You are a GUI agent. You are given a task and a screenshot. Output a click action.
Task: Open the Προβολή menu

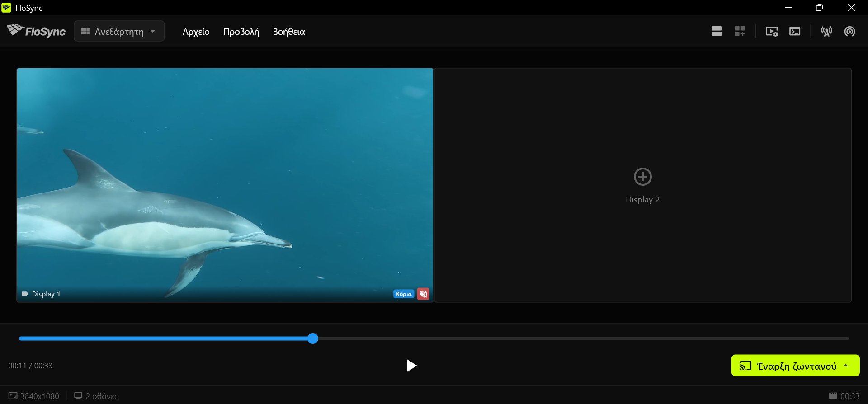241,32
